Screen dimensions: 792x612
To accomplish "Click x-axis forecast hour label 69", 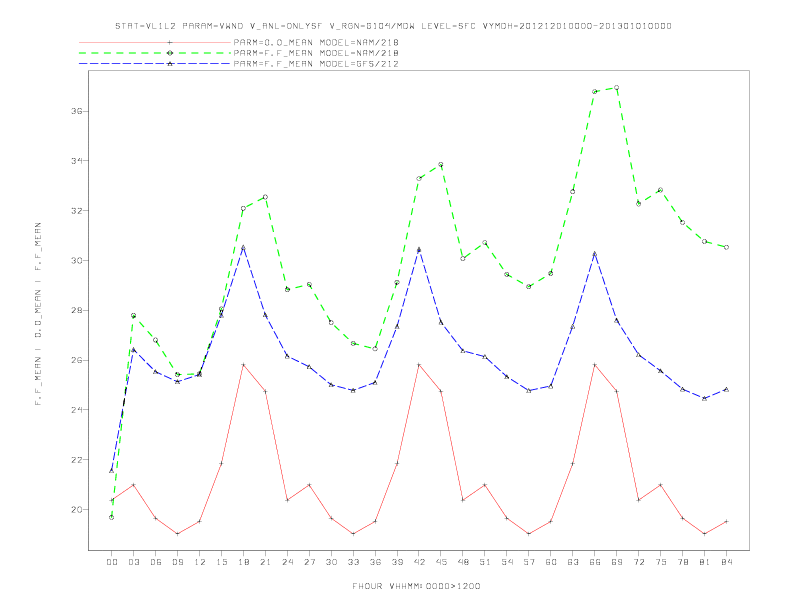I will click(x=617, y=562).
